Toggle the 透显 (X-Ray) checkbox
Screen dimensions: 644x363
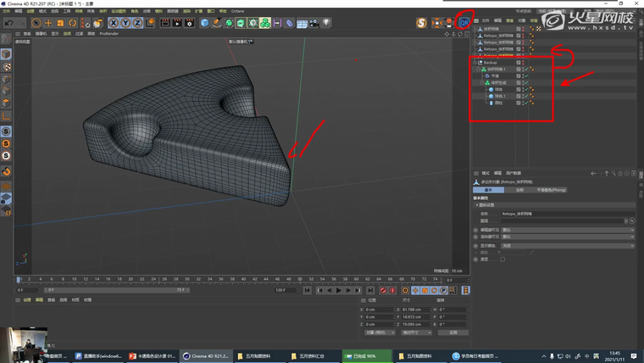pos(502,260)
